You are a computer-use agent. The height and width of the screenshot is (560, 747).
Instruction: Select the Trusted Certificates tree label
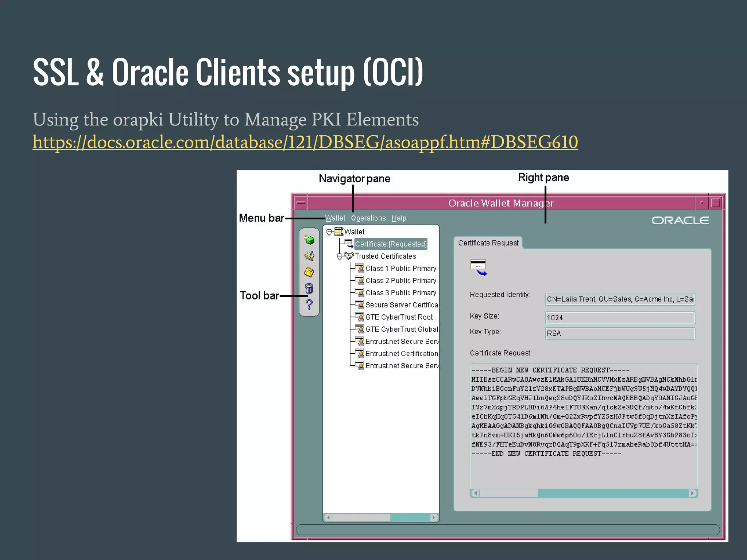(x=386, y=256)
